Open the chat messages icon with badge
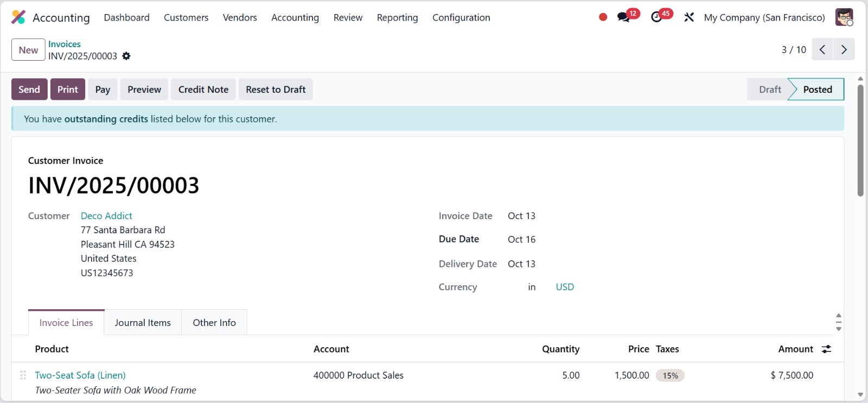Image resolution: width=868 pixels, height=403 pixels. [624, 17]
